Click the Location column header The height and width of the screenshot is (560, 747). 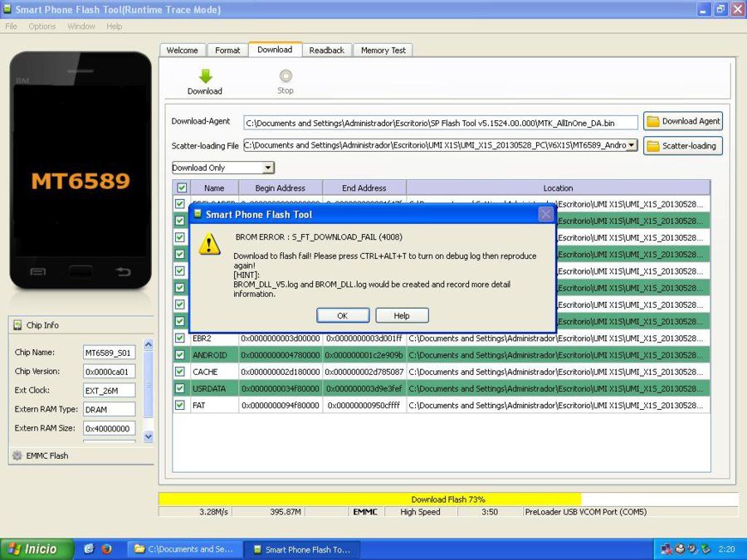click(558, 187)
